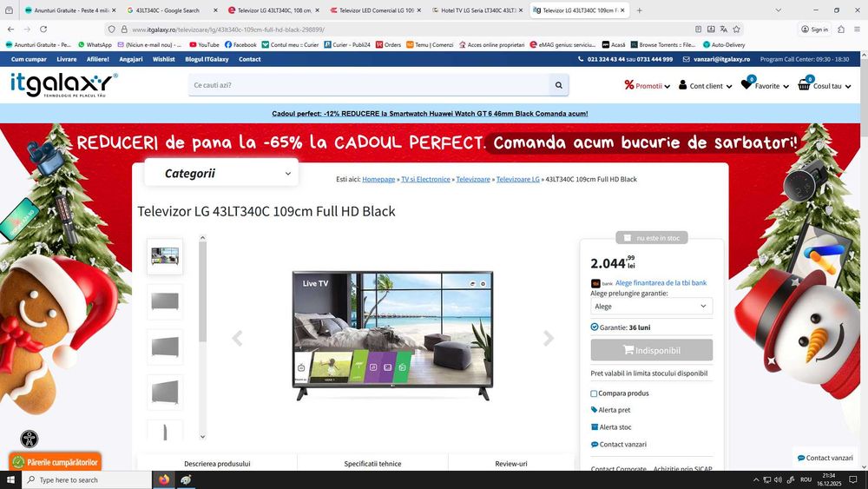
Task: Open the list all tabs chevron
Action: [x=778, y=10]
